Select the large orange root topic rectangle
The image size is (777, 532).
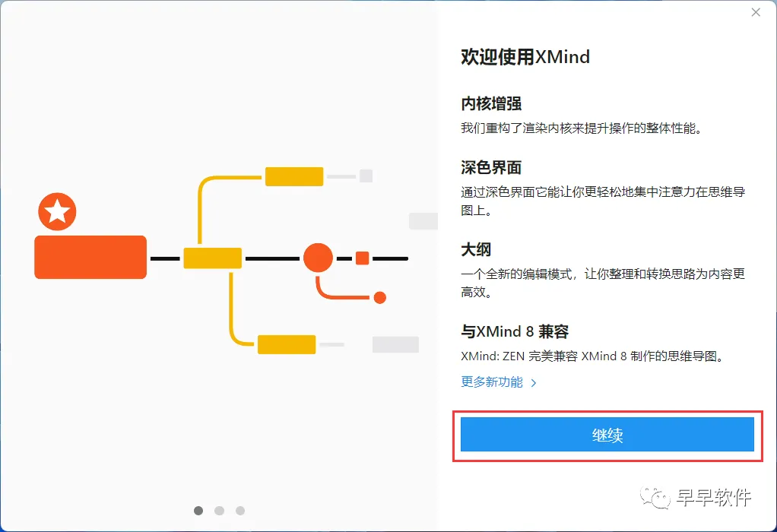click(90, 257)
